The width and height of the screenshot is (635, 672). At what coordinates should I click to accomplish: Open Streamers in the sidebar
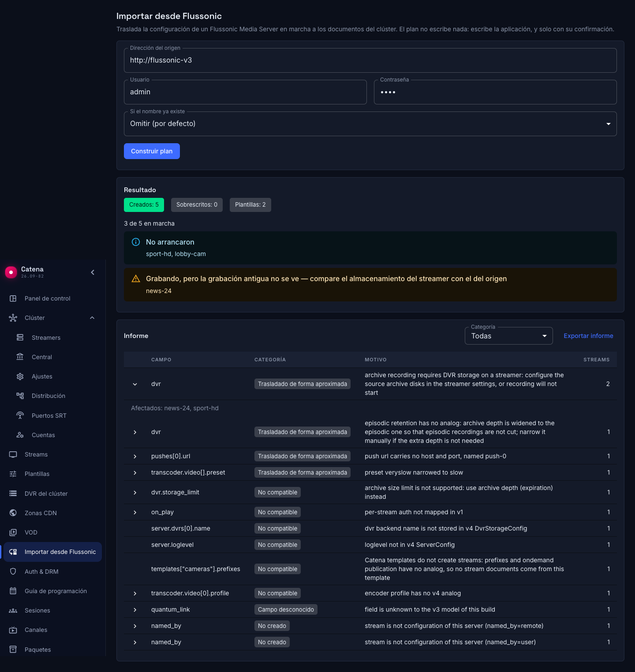click(53, 338)
